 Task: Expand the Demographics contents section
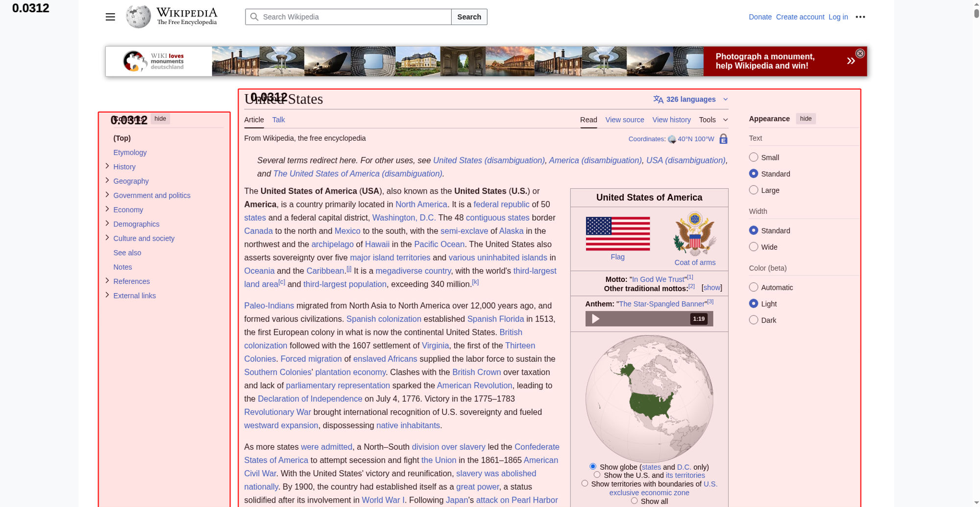tap(107, 223)
